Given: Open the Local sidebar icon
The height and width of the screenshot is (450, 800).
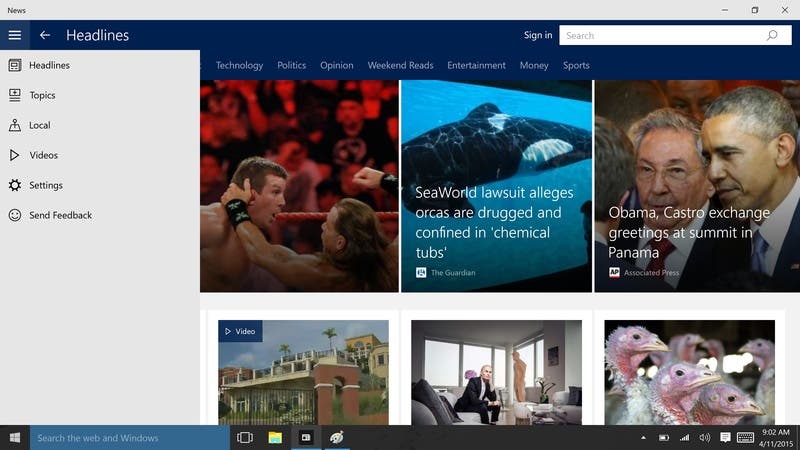Looking at the screenshot, I should (x=15, y=125).
